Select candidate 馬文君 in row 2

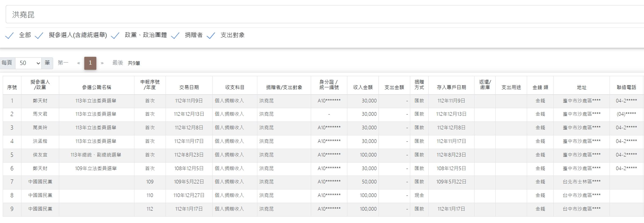40,114
